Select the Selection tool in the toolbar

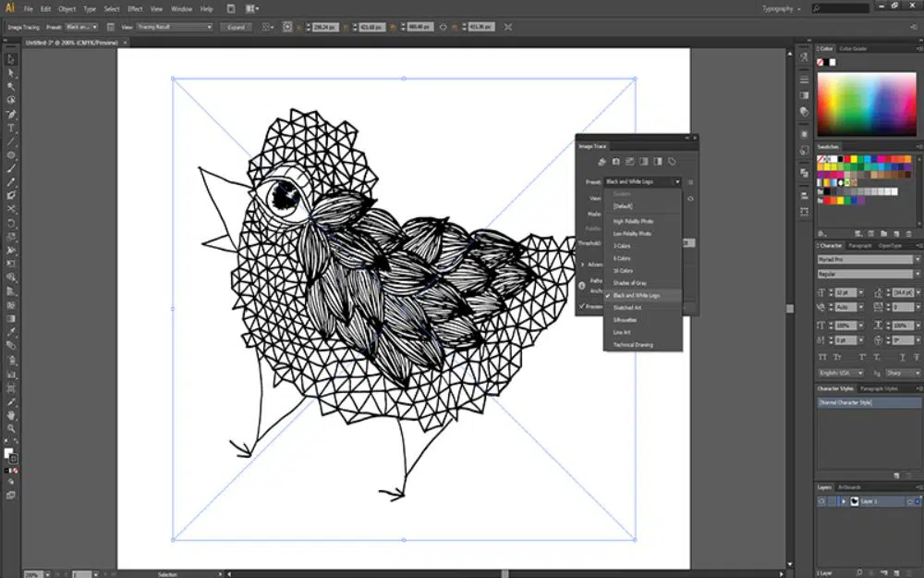(11, 59)
